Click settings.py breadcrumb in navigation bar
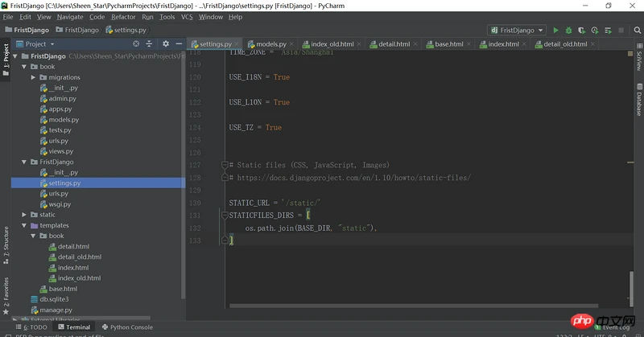 click(x=126, y=30)
